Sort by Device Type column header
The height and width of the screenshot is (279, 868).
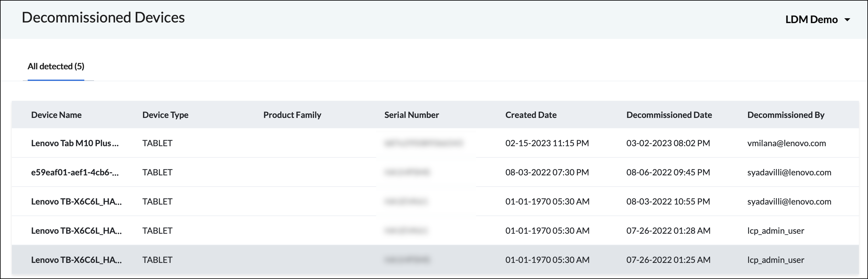point(165,115)
